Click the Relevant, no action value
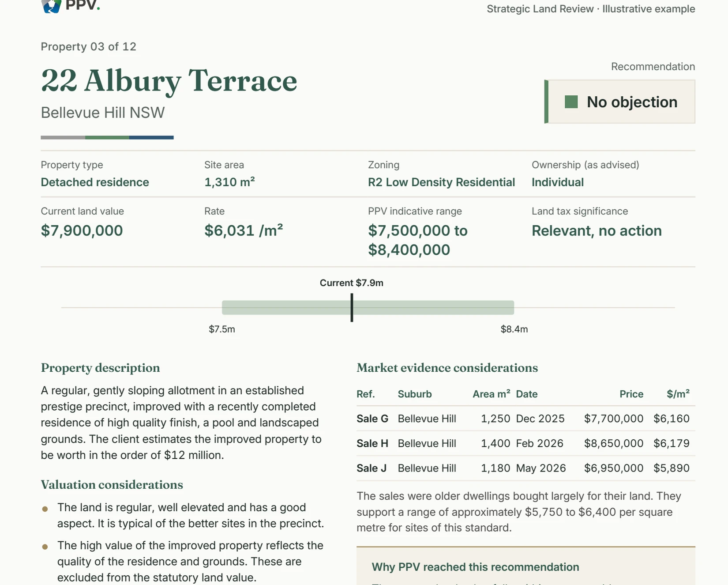 [x=597, y=231]
